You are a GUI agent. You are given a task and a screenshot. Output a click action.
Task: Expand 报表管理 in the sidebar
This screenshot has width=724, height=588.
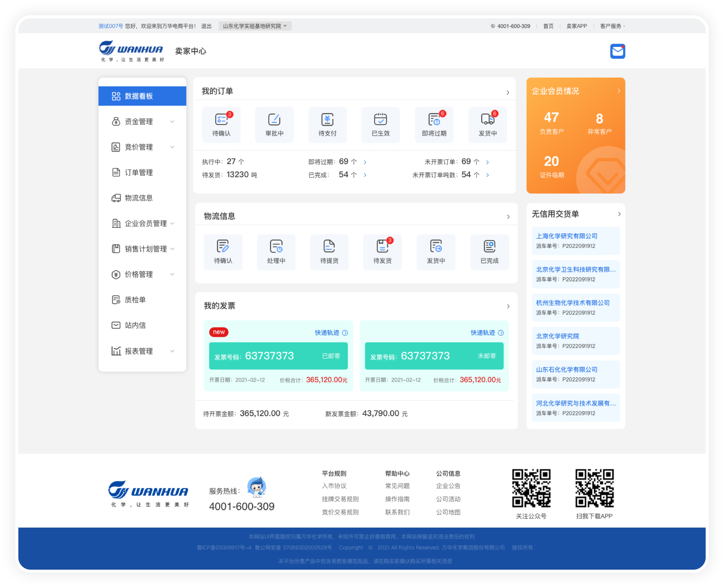coord(142,351)
